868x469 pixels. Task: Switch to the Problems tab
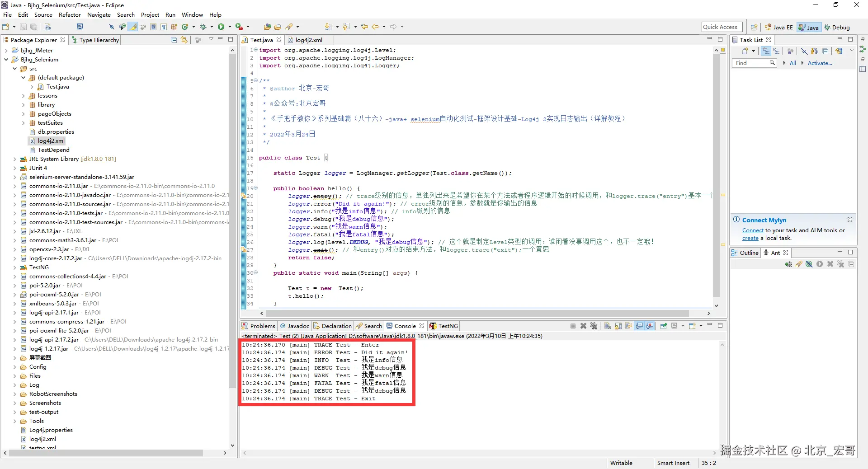point(259,326)
